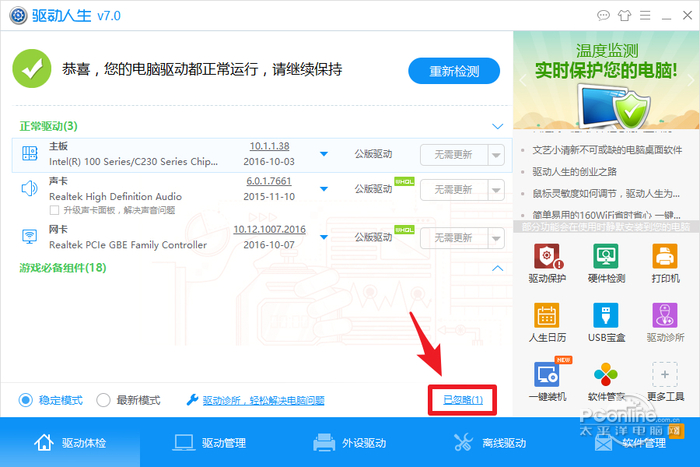Screen dimensions: 700x467
Task: Click 游戏必备组件(18) section heading
Action: pos(62,268)
